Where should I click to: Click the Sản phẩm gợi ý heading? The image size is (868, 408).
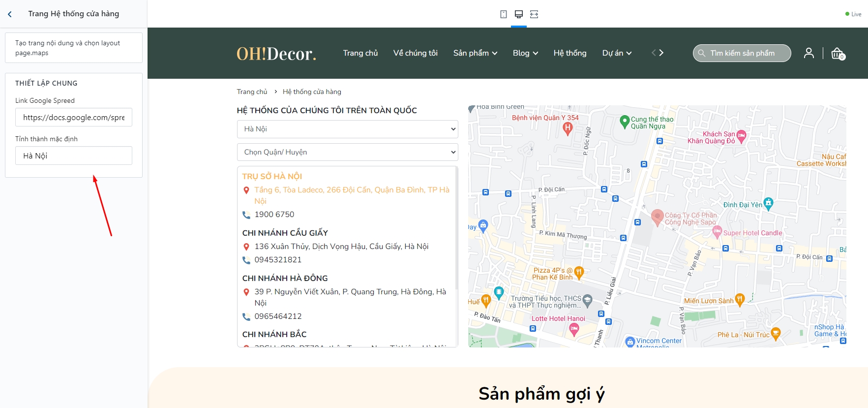tap(541, 394)
